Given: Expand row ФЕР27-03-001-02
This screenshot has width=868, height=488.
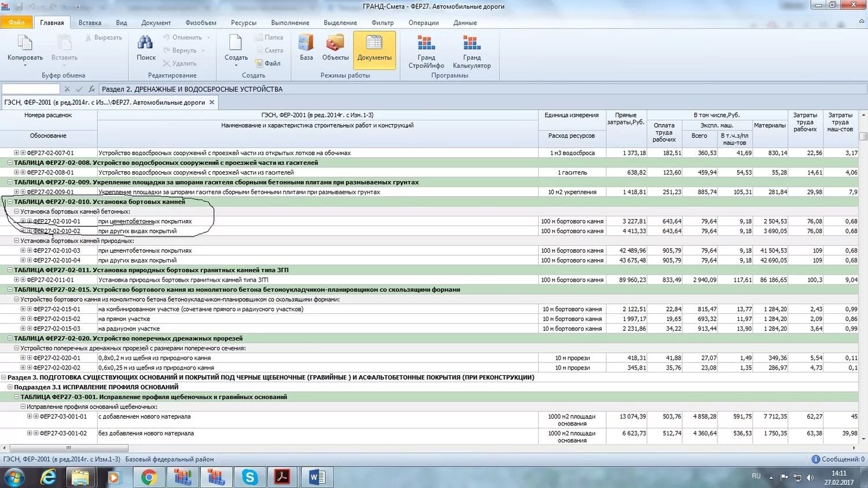Looking at the screenshot, I should [x=30, y=433].
